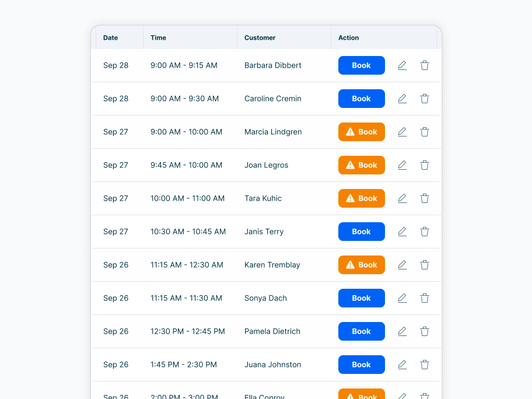Screen dimensions: 532x399
Task: Edit Barbara Dibbert's booking with pencil icon
Action: tap(402, 65)
